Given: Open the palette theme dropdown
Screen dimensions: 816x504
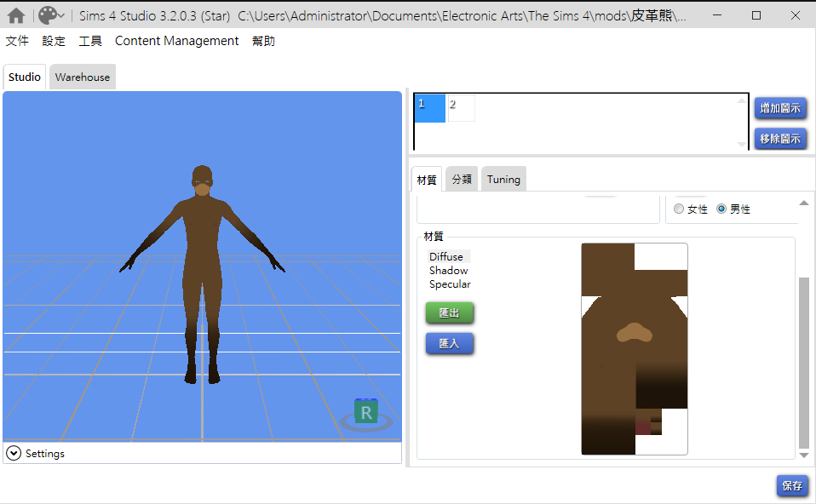Looking at the screenshot, I should point(51,15).
